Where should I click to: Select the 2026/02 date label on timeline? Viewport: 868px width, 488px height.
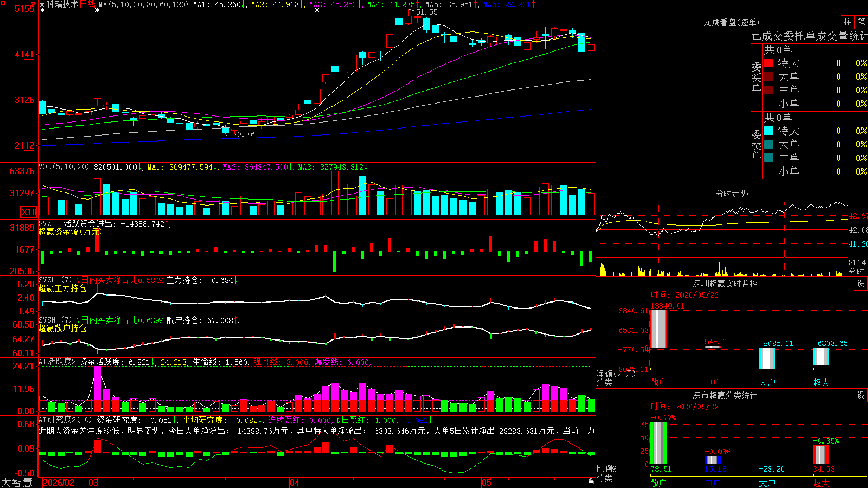click(59, 483)
